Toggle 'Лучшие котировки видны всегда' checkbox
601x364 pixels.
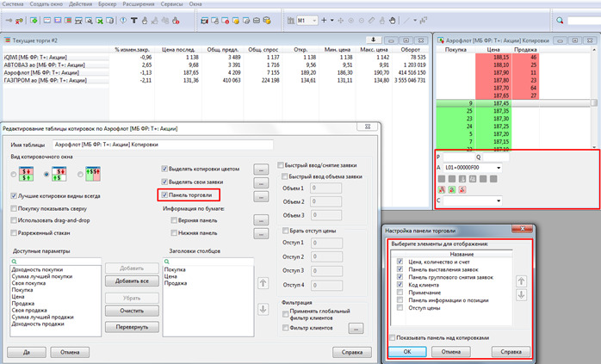click(14, 196)
